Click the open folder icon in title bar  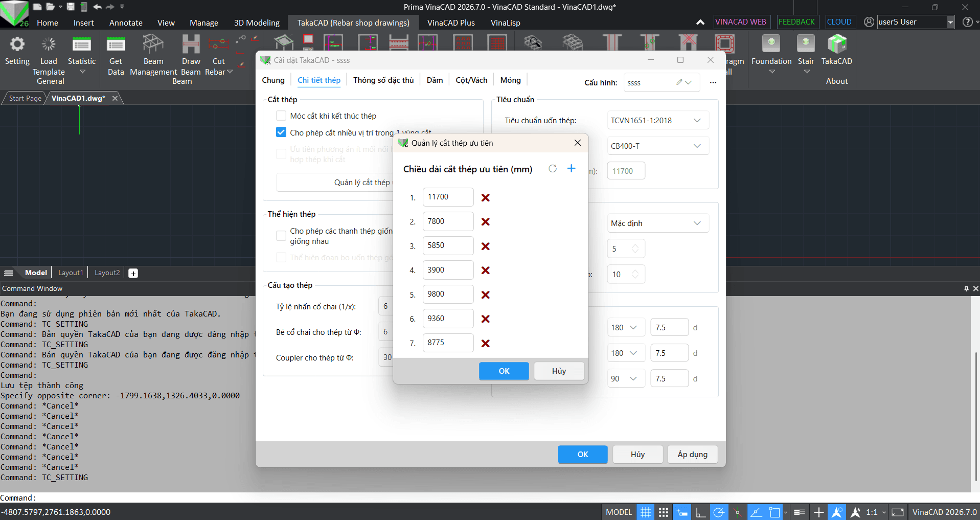[50, 7]
